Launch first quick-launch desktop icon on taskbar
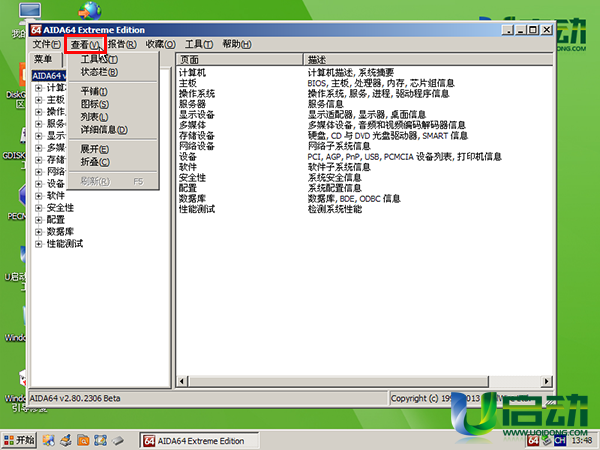 pyautogui.click(x=48, y=440)
